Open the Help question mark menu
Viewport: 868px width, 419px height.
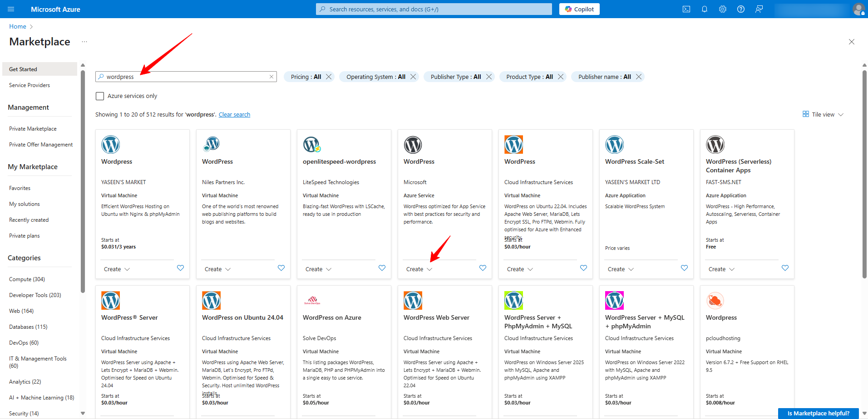pyautogui.click(x=741, y=9)
